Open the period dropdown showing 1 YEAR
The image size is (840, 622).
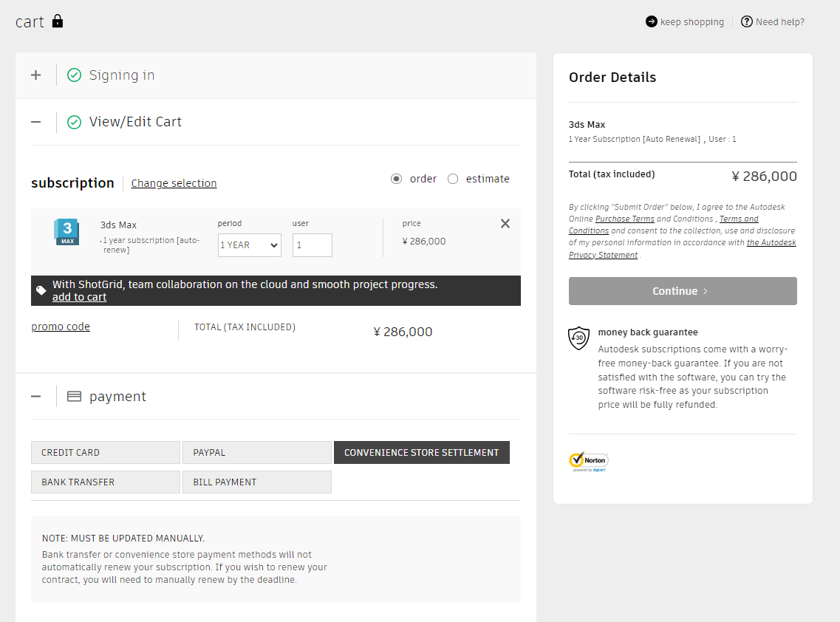pos(250,245)
